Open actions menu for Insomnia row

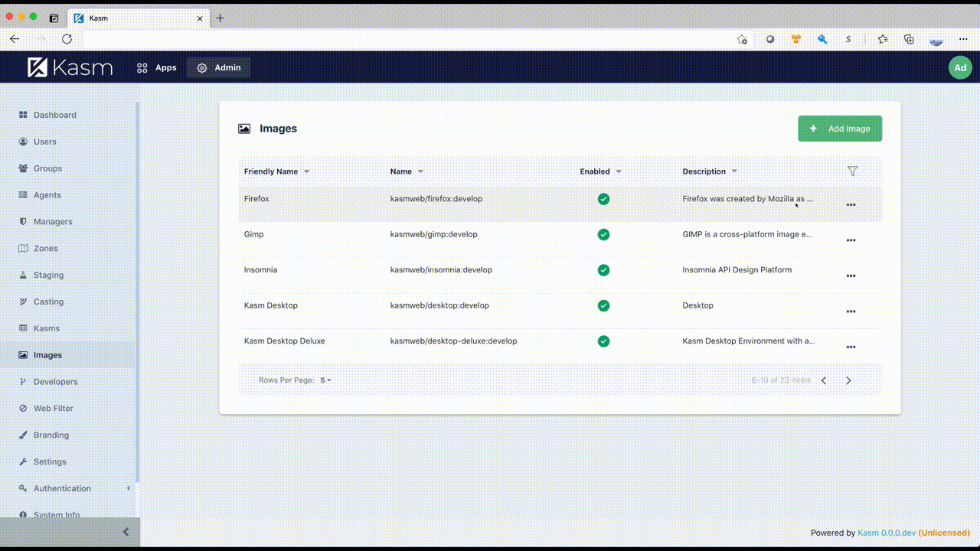click(x=851, y=275)
